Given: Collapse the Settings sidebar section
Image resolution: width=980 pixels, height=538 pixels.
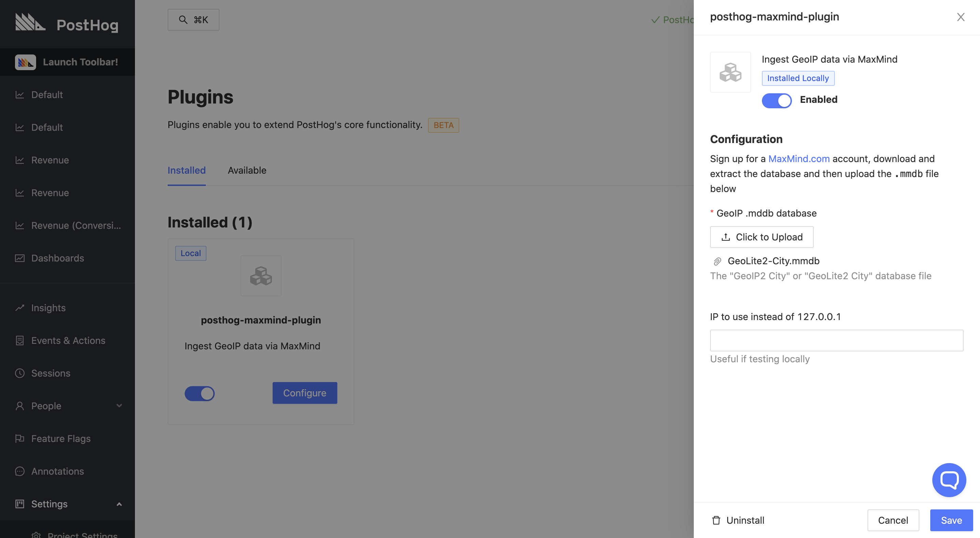Looking at the screenshot, I should pos(119,504).
